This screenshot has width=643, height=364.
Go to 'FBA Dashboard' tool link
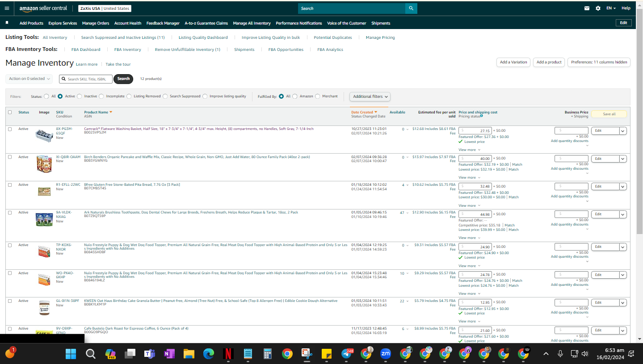click(x=86, y=50)
